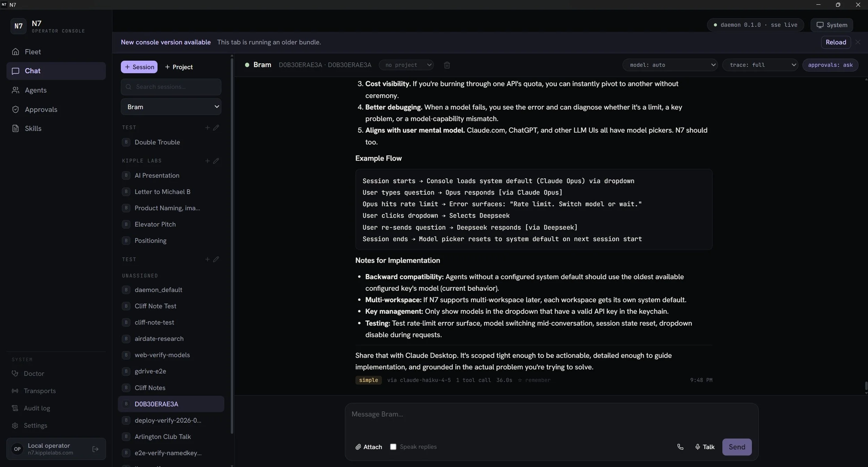Toggle the approvals: ask pill
This screenshot has height=467, width=868.
click(830, 65)
